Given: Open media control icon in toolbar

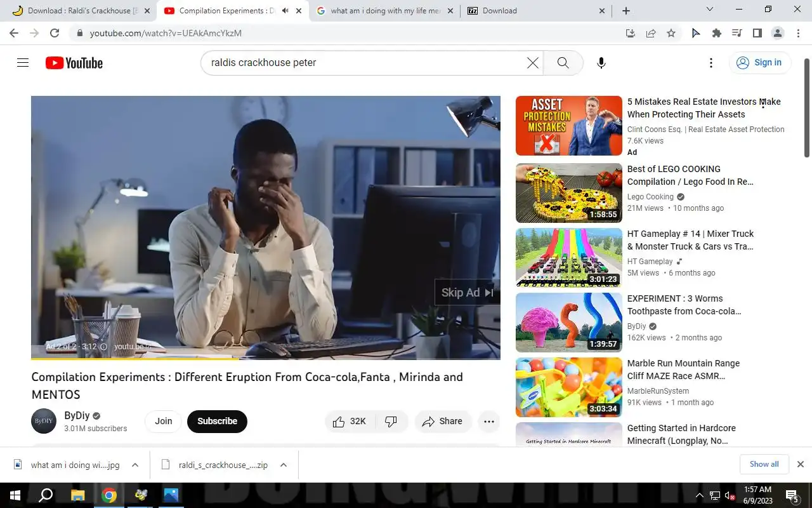Looking at the screenshot, I should pyautogui.click(x=737, y=33).
